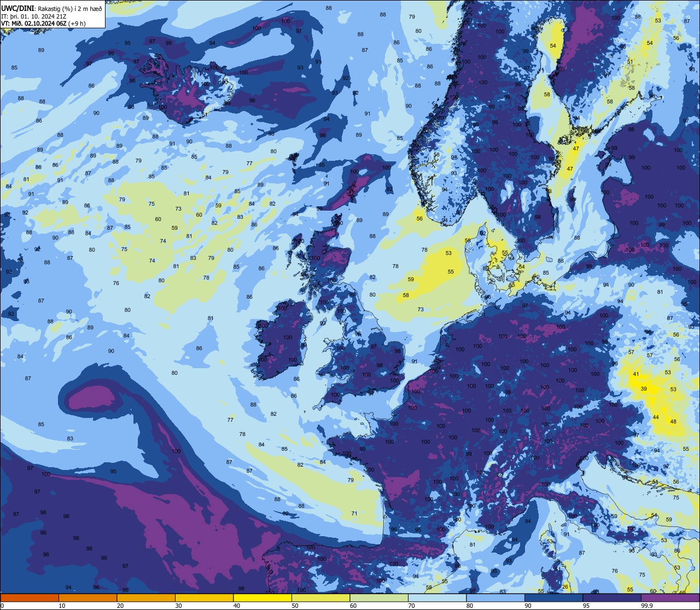This screenshot has height=610, width=700.
Task: Click the legend tick label "50" on the color bar
Action: pos(295,606)
